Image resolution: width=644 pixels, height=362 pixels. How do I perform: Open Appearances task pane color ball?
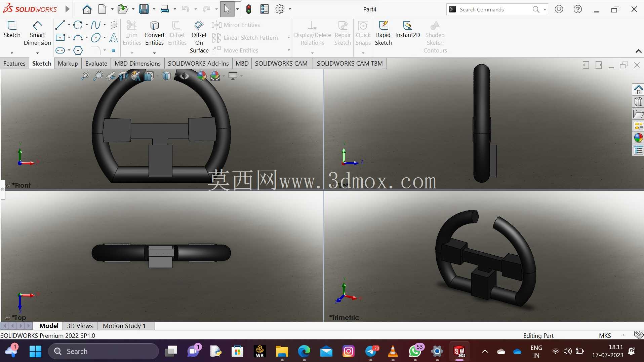(638, 138)
